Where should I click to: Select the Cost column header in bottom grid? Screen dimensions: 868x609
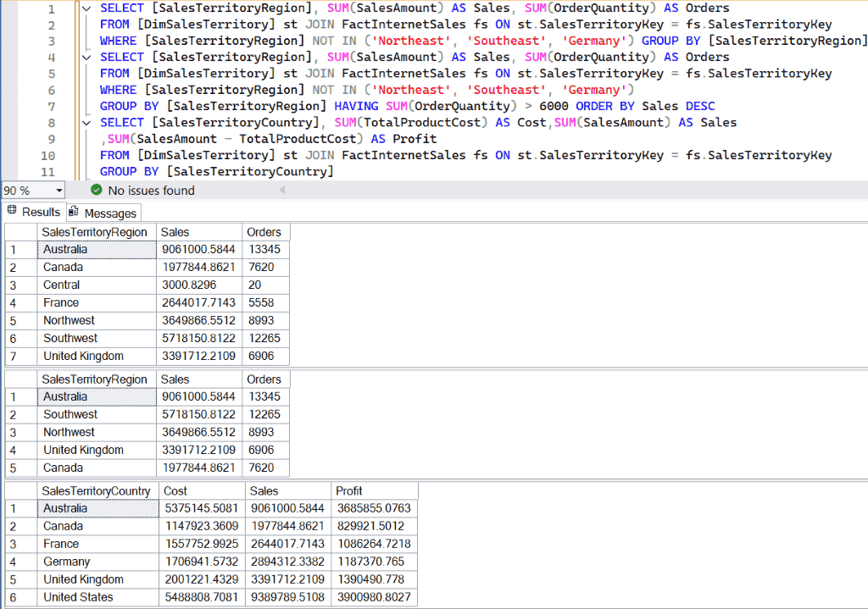tap(201, 490)
